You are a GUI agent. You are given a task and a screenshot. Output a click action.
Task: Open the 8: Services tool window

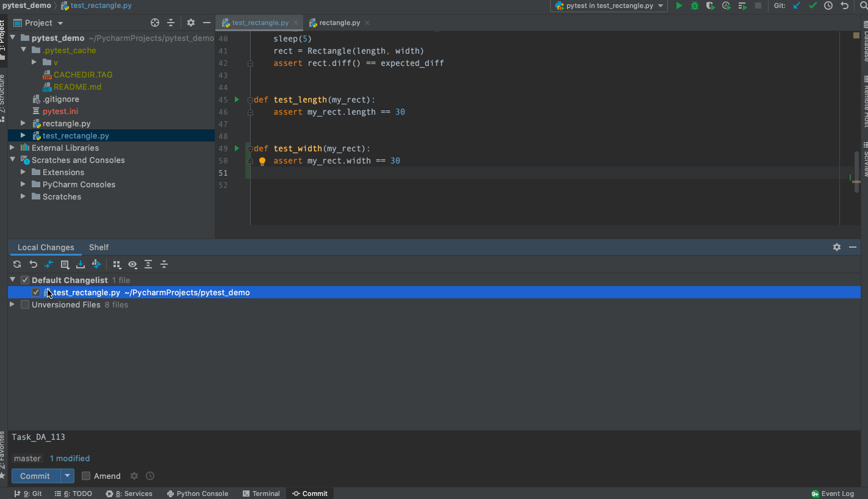pos(129,494)
